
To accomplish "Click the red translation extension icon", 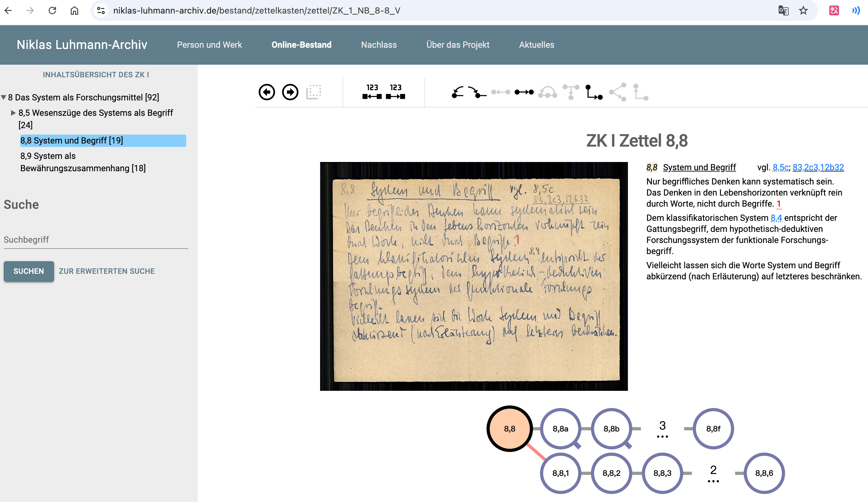I will [x=834, y=11].
